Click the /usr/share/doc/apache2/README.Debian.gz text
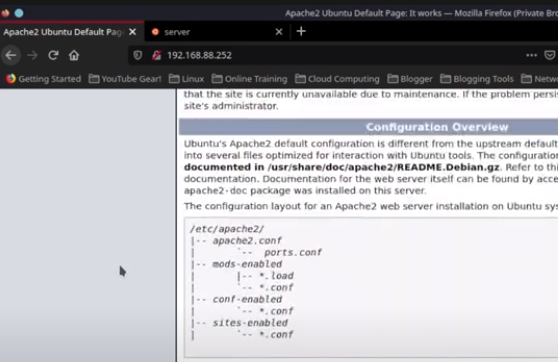The width and height of the screenshot is (558, 362). coord(383,167)
